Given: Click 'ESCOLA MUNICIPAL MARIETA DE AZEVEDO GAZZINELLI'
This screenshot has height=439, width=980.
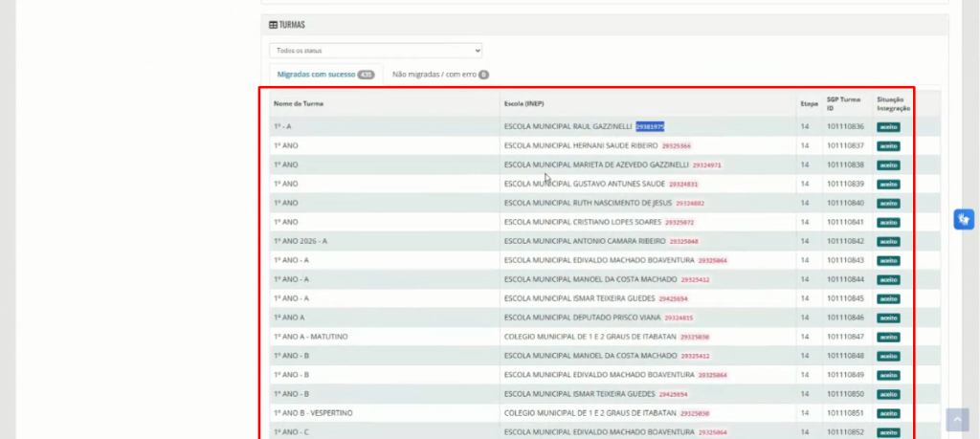Looking at the screenshot, I should coord(596,165).
